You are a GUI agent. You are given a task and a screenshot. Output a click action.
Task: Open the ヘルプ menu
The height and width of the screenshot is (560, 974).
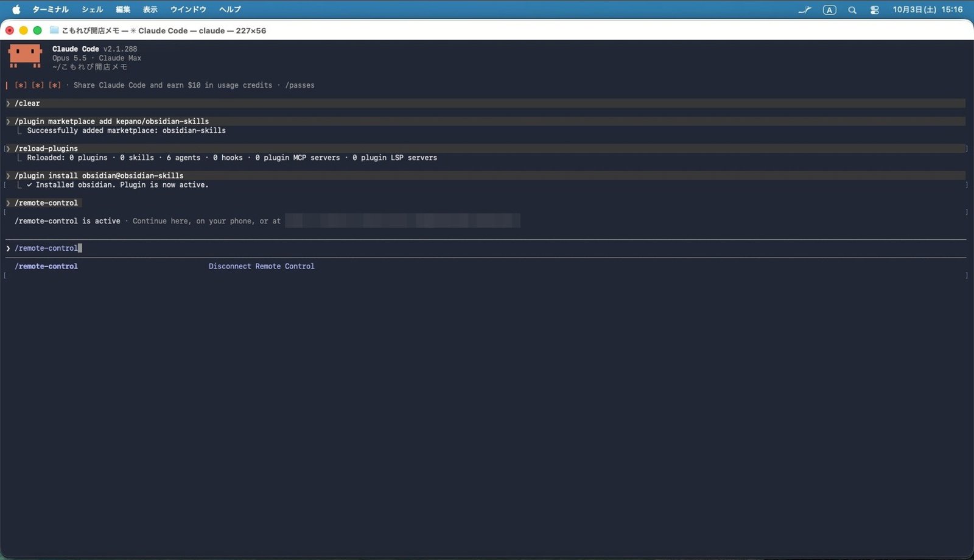pyautogui.click(x=230, y=9)
